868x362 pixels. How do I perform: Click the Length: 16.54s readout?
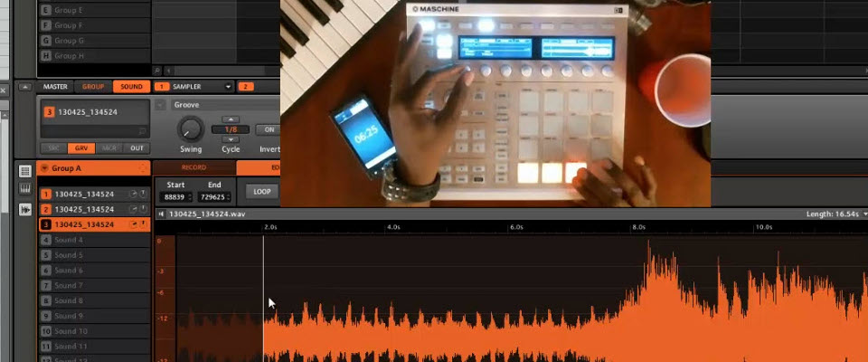835,214
